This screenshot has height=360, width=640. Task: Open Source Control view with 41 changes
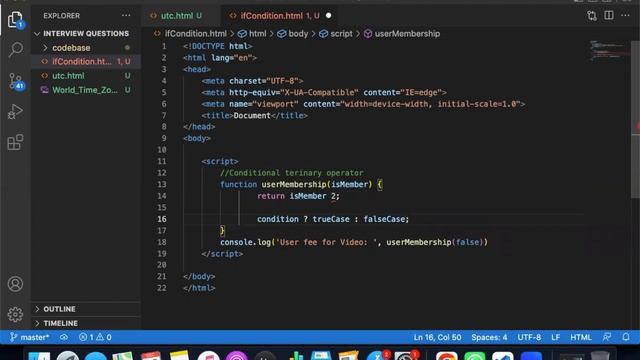click(x=16, y=81)
